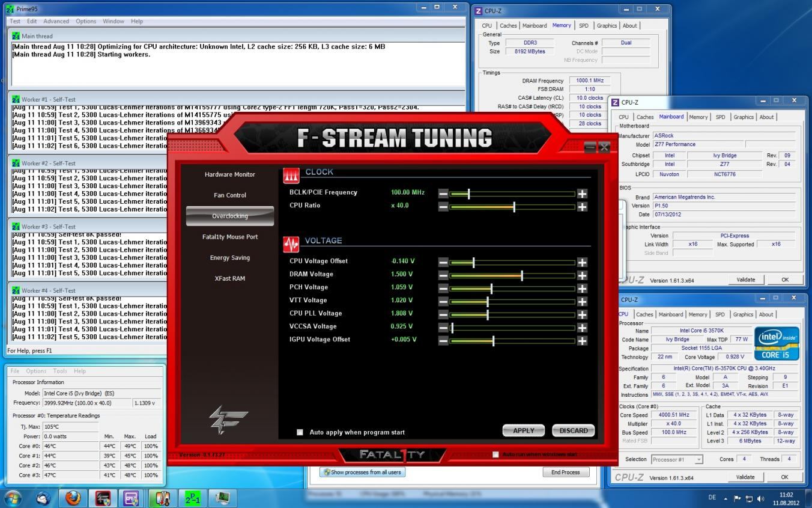Decrease DRAM Voltage minus icon
The width and height of the screenshot is (812, 508).
443,275
